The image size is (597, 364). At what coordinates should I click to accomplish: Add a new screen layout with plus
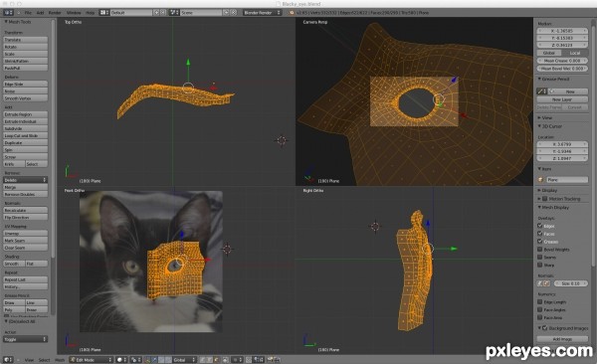click(x=156, y=13)
